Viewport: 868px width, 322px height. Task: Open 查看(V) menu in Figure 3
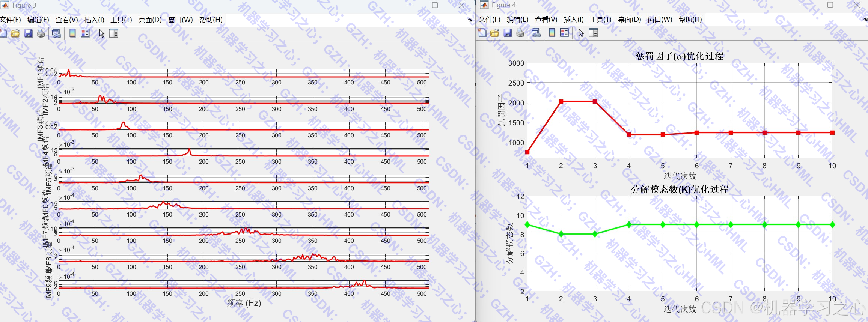tap(66, 20)
